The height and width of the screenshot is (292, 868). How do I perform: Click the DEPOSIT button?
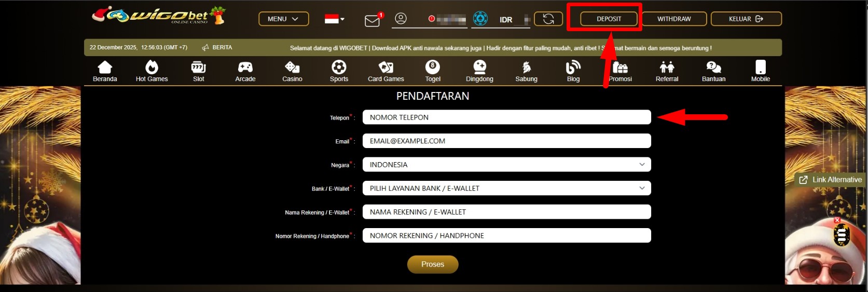(x=609, y=19)
